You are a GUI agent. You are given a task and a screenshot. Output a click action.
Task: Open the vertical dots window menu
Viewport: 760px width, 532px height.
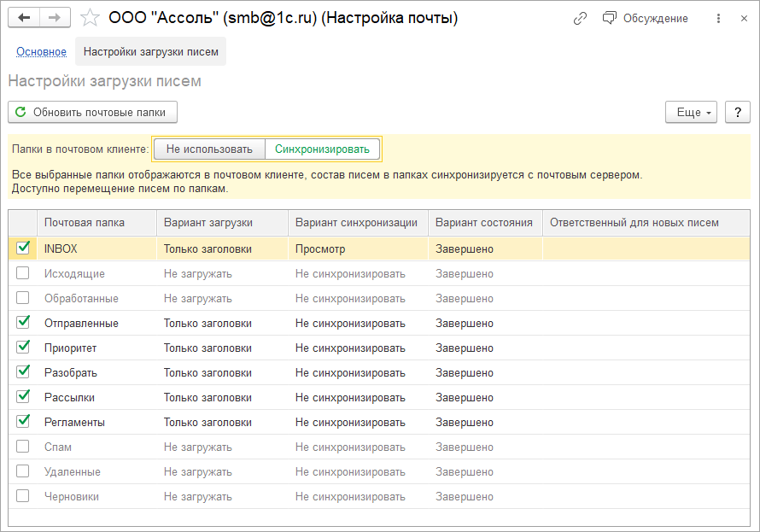[717, 18]
